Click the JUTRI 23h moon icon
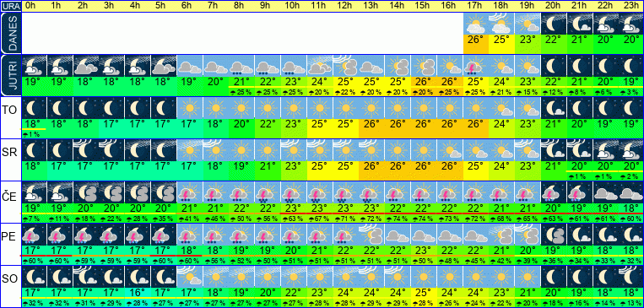 631,66
